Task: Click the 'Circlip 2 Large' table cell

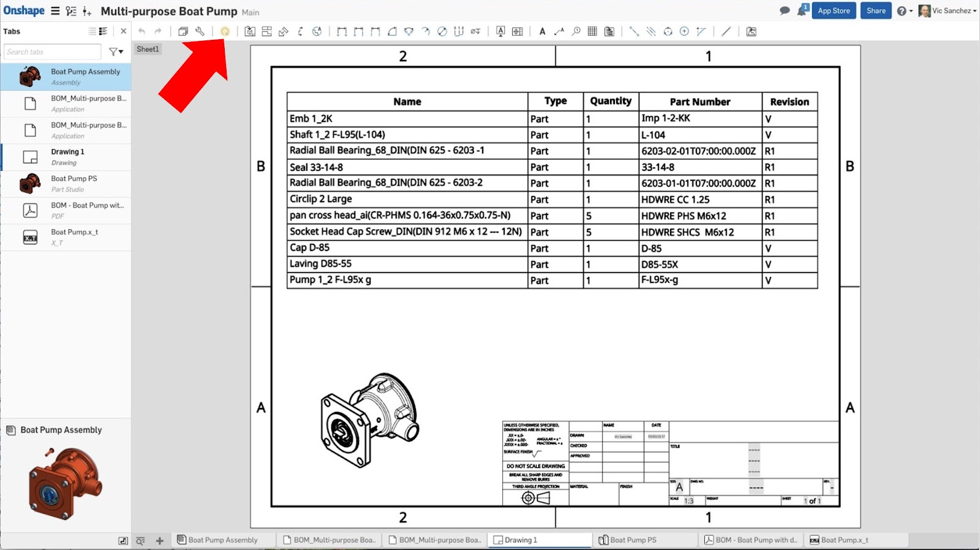Action: (407, 199)
